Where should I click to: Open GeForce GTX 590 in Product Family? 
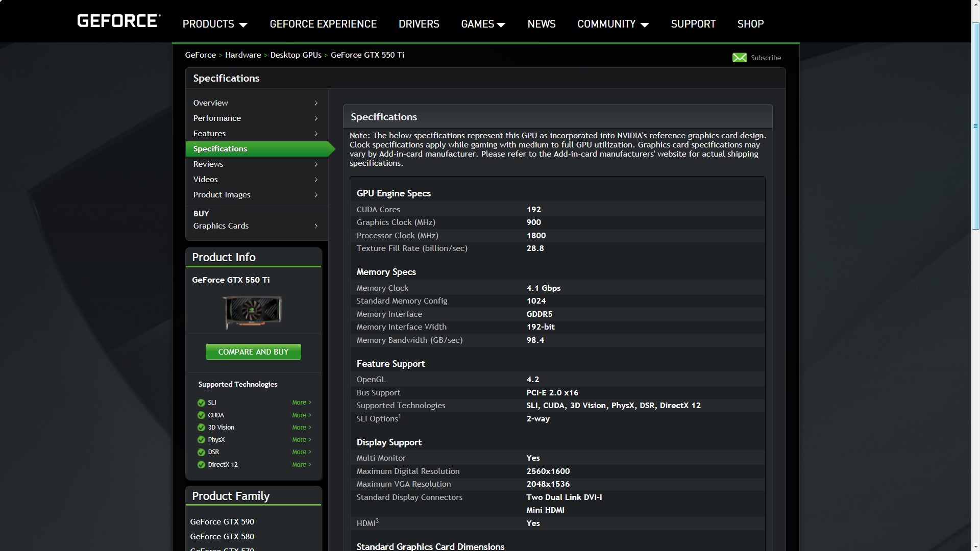coord(222,522)
